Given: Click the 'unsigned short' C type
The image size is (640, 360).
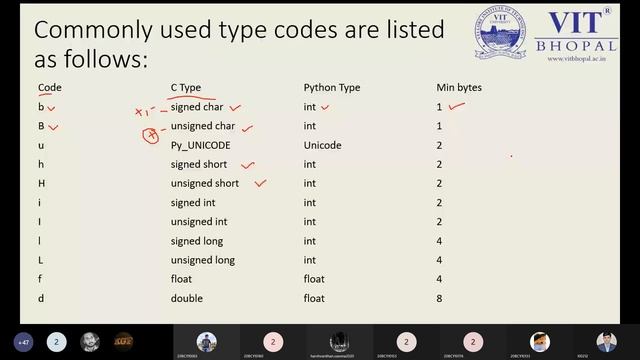Looking at the screenshot, I should coord(204,183).
